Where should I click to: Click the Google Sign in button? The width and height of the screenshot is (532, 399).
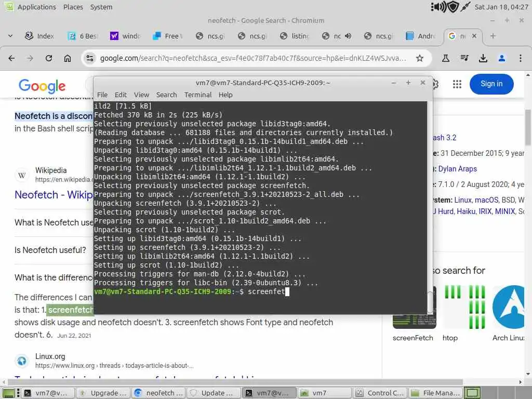click(x=491, y=84)
